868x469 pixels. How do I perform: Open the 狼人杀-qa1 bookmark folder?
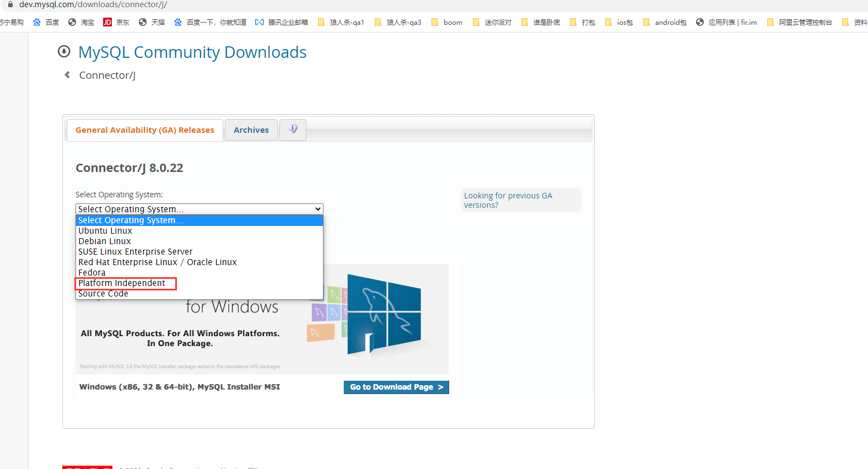point(341,22)
